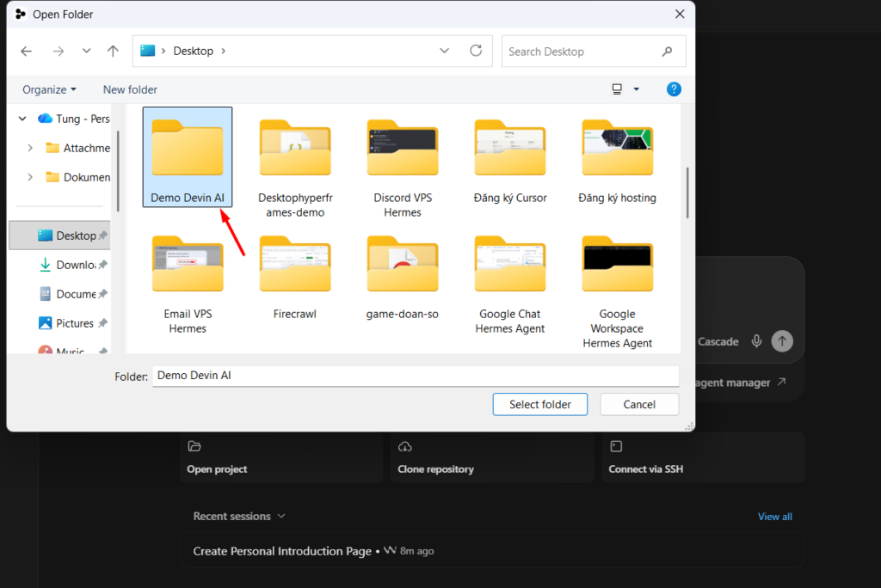Click the View all link
This screenshot has height=588, width=881.
(775, 517)
